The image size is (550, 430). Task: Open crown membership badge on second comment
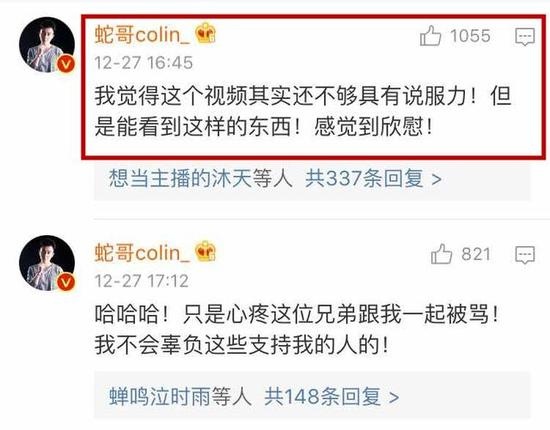click(x=206, y=251)
